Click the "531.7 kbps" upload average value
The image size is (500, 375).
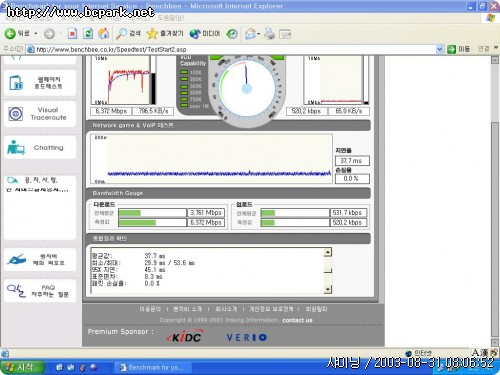click(x=348, y=213)
